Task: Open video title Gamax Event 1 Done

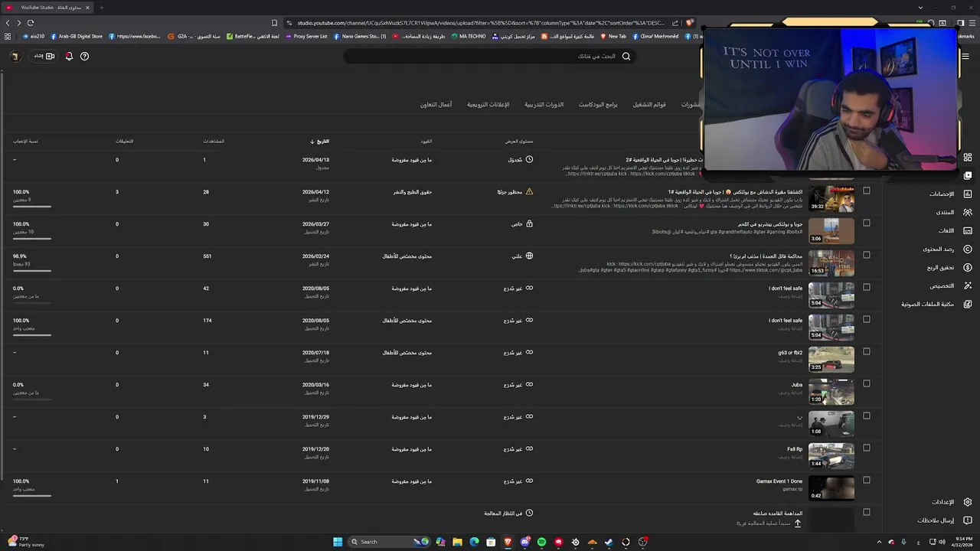Action: (x=779, y=481)
